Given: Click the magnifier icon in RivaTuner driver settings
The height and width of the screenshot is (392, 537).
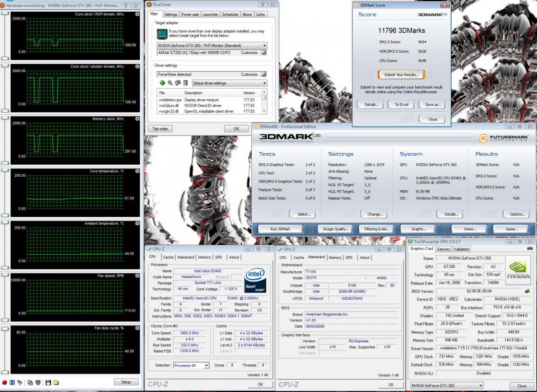Looking at the screenshot, I should coord(170,83).
